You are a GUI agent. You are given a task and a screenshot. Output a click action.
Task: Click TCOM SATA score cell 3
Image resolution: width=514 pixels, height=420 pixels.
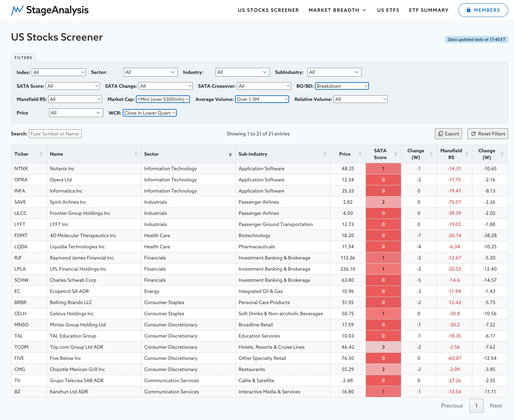tap(383, 347)
